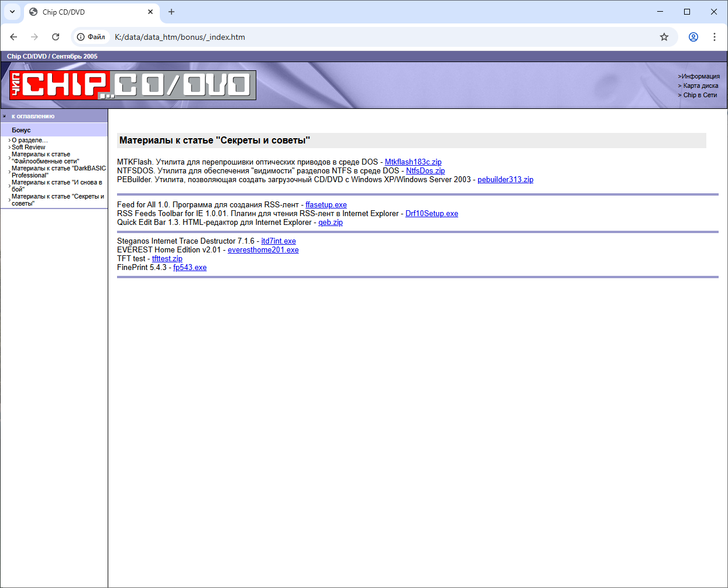Image resolution: width=728 pixels, height=588 pixels.
Task: Click the "FinePrint 5.4.3" label
Action: 142,268
